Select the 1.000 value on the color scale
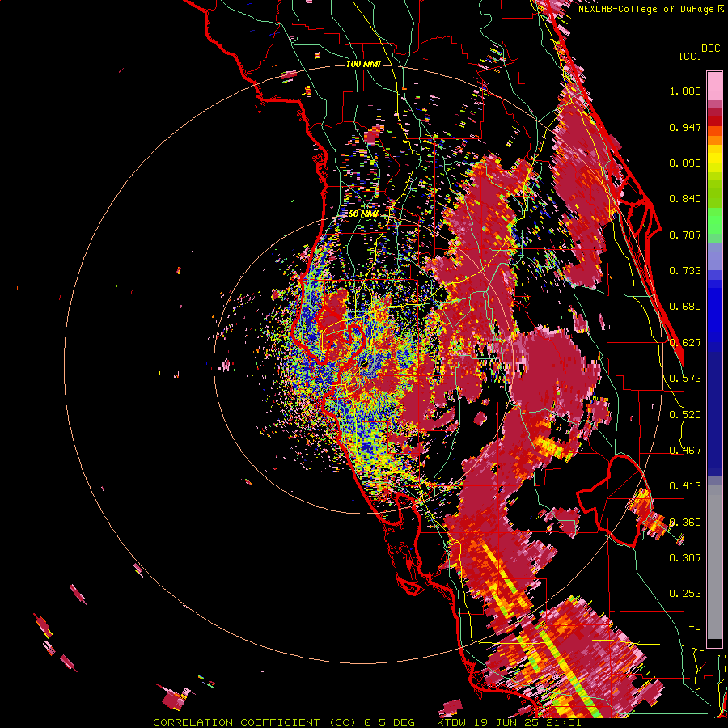Image resolution: width=728 pixels, height=728 pixels. point(685,91)
